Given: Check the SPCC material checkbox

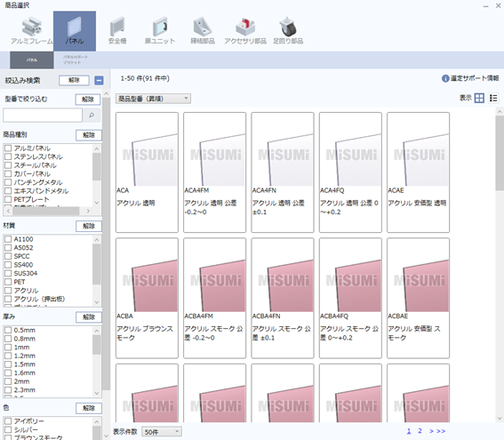Looking at the screenshot, I should point(8,256).
